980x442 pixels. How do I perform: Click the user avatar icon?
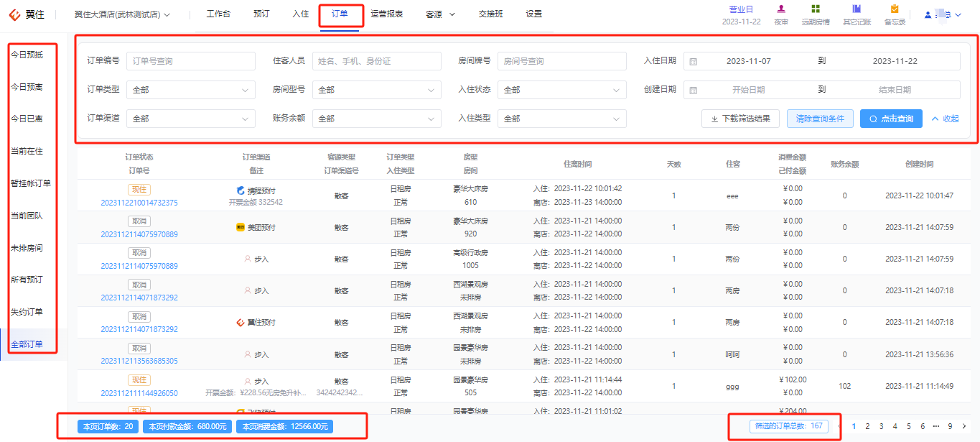[x=928, y=14]
